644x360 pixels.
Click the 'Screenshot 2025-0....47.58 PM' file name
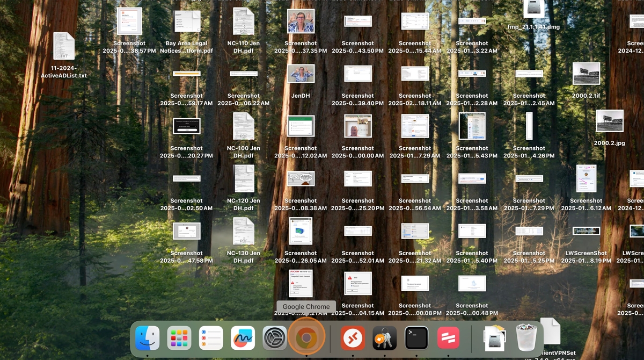point(186,257)
